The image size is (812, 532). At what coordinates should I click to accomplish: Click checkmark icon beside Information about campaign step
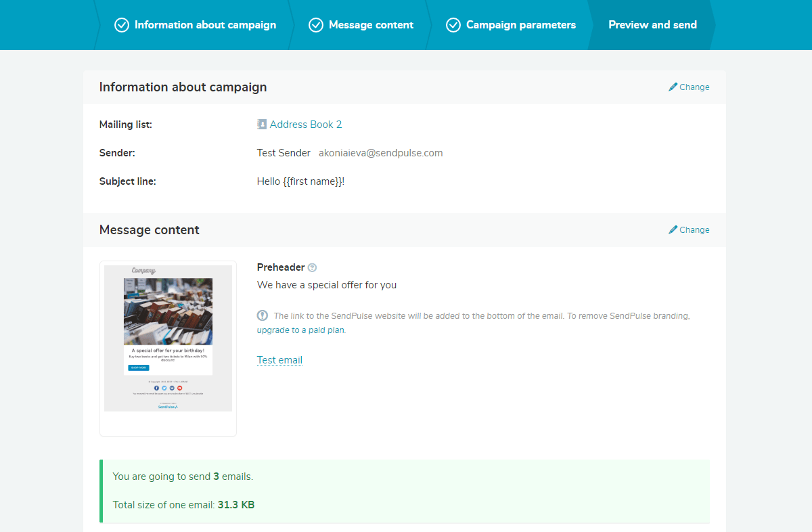[122, 25]
